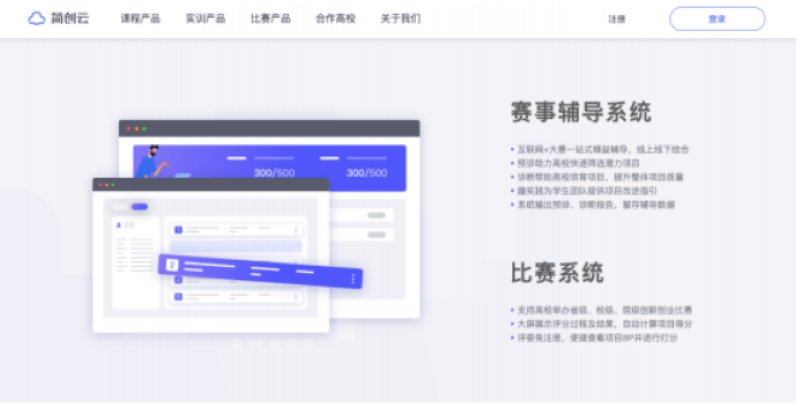
Task: Toggle the purple pill switch in the front window
Action: 139,207
